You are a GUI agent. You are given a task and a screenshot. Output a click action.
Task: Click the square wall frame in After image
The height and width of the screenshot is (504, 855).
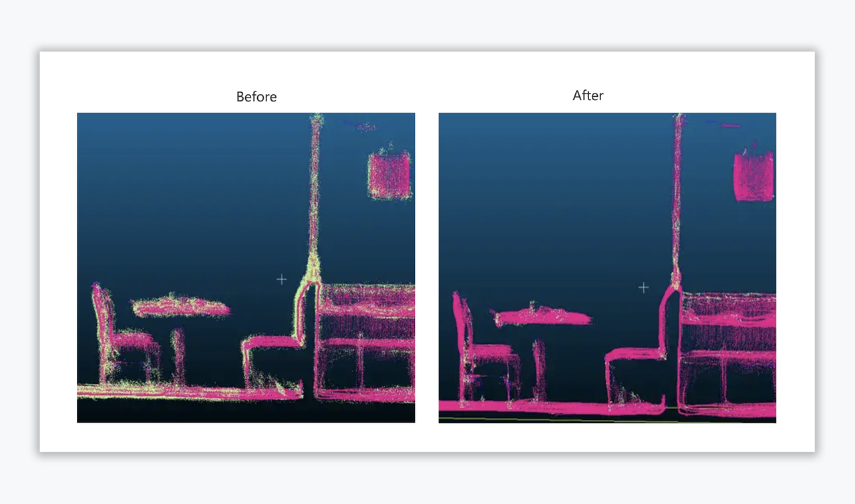753,177
